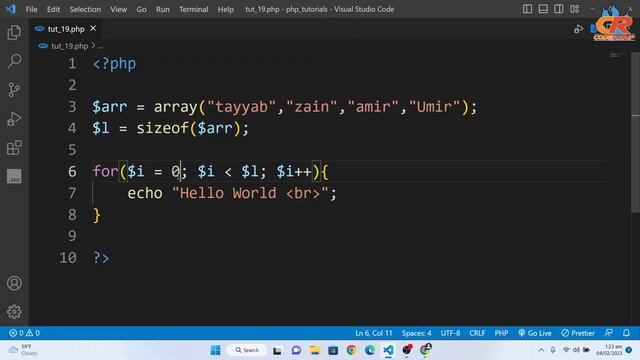This screenshot has height=360, width=640.
Task: Click the minimap preview in the editor
Action: tap(616, 55)
